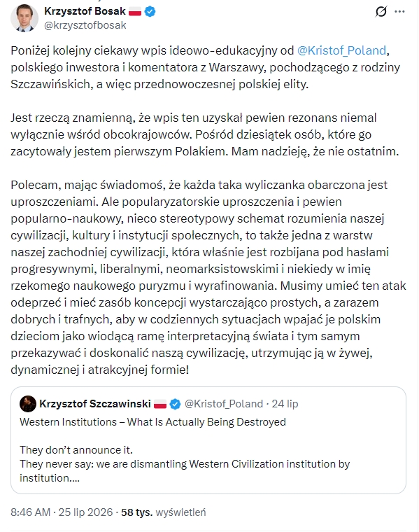
Task: Click the paragraph starting with Polecam
Action: 208,277
